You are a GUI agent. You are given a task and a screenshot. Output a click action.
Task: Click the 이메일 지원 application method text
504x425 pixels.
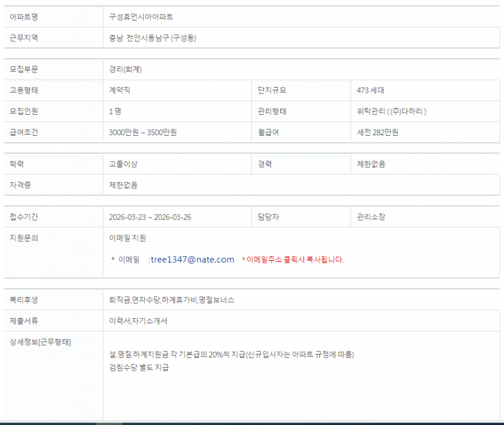127,238
